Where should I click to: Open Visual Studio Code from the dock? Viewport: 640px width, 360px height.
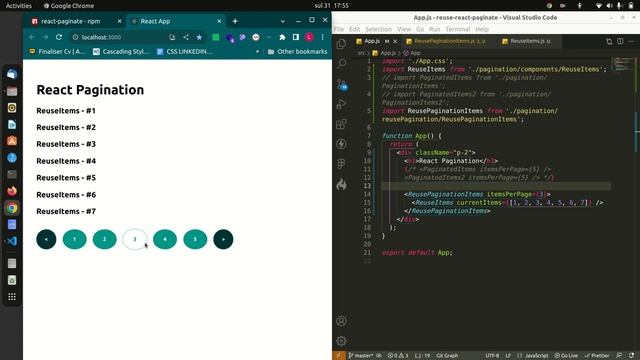point(12,241)
